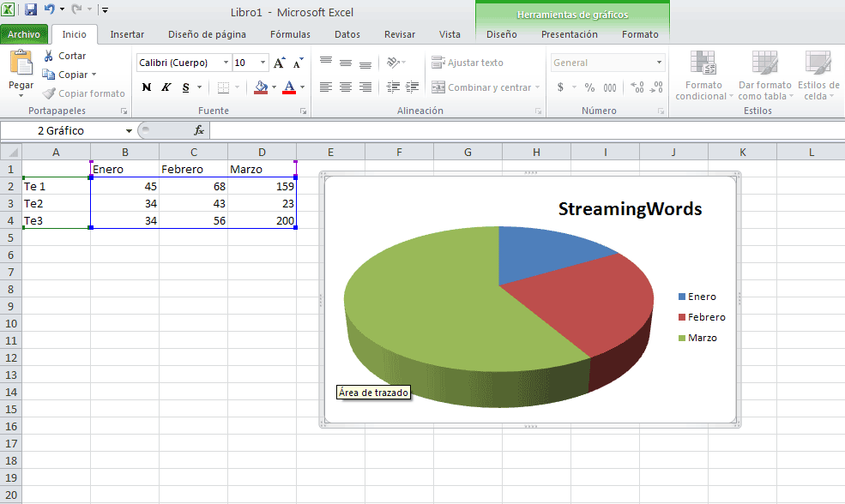Decrease decimal places icon
This screenshot has height=504, width=845.
click(x=656, y=87)
